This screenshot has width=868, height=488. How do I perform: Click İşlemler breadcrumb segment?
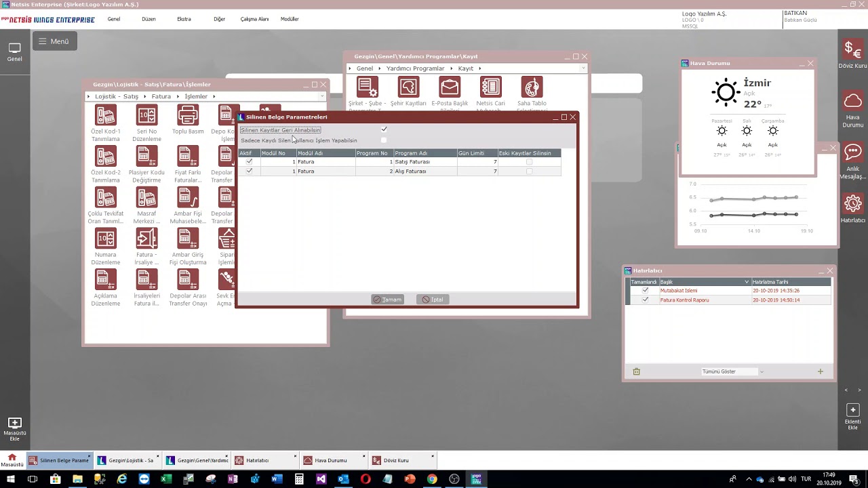(196, 96)
